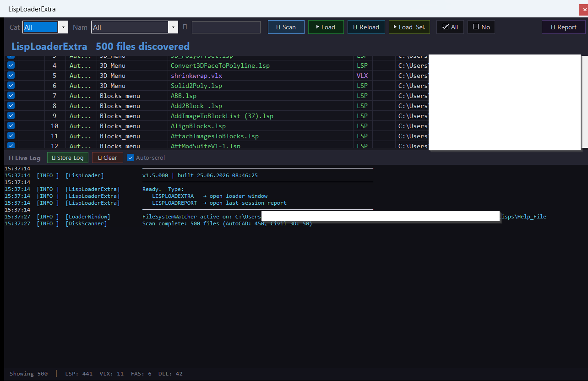Click the 'VLX: 11' status bar count
Screen dimensions: 588x381
pos(111,374)
